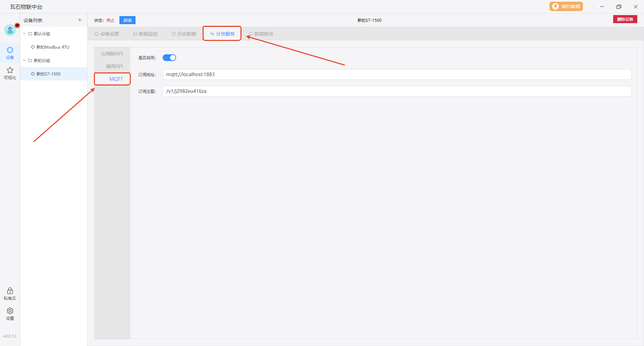The image size is (644, 346).
Task: Switch to the 数据监控 tab
Action: 145,34
